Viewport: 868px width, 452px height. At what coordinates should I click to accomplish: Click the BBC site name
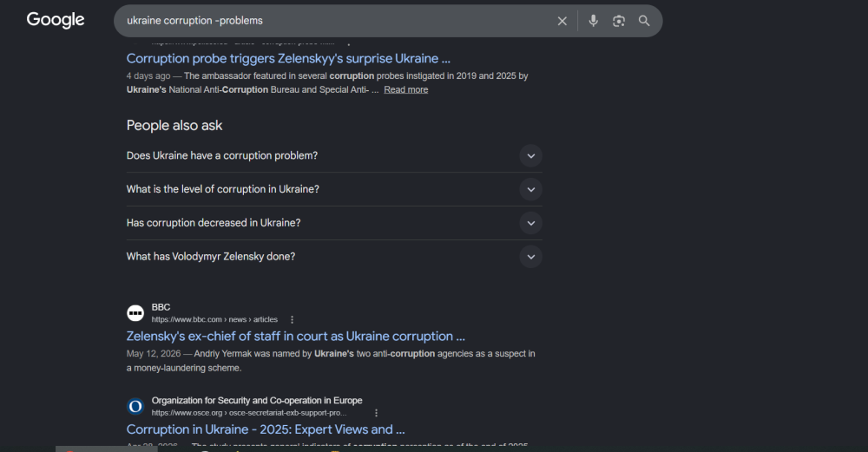pos(161,308)
